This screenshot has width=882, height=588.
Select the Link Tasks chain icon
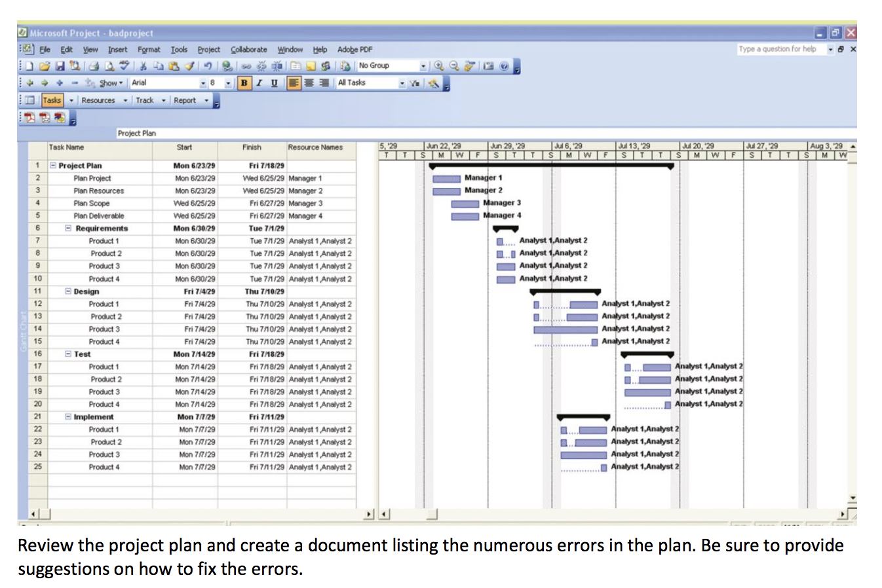[246, 65]
